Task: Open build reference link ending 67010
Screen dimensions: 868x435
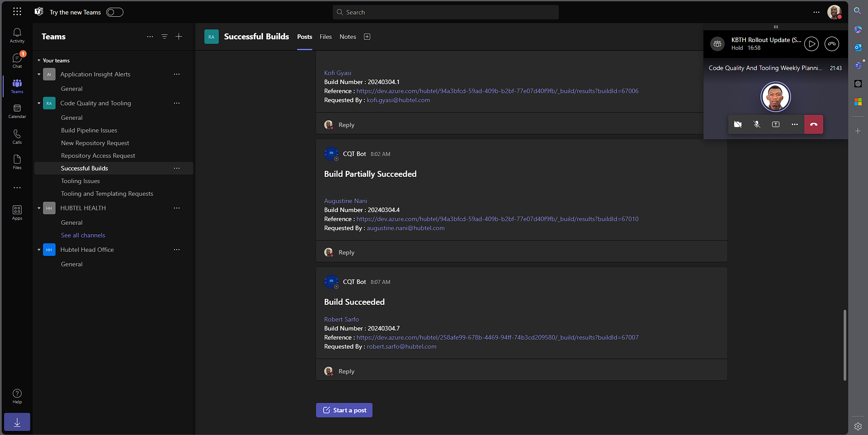Action: pyautogui.click(x=497, y=219)
